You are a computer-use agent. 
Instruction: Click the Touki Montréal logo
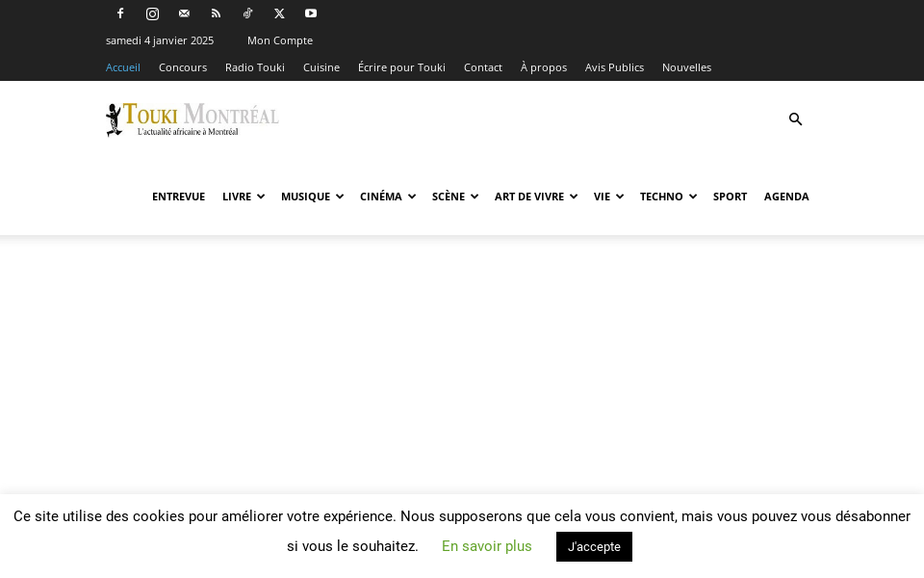(x=192, y=119)
